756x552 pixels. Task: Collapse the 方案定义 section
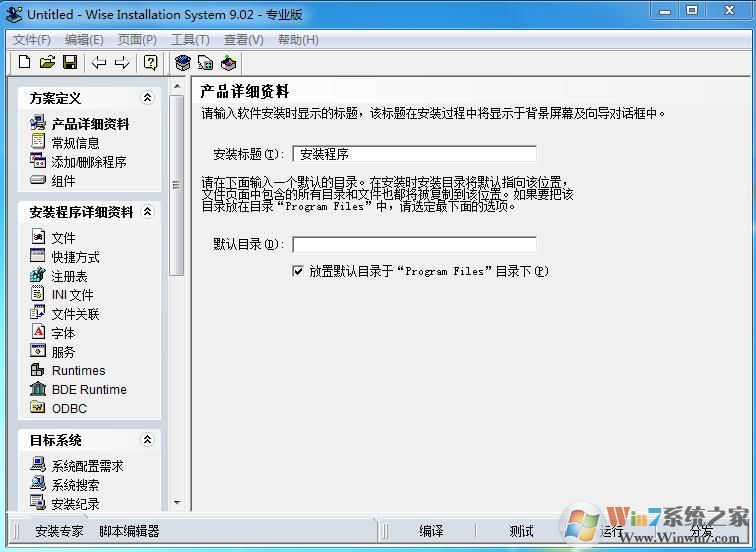(147, 97)
